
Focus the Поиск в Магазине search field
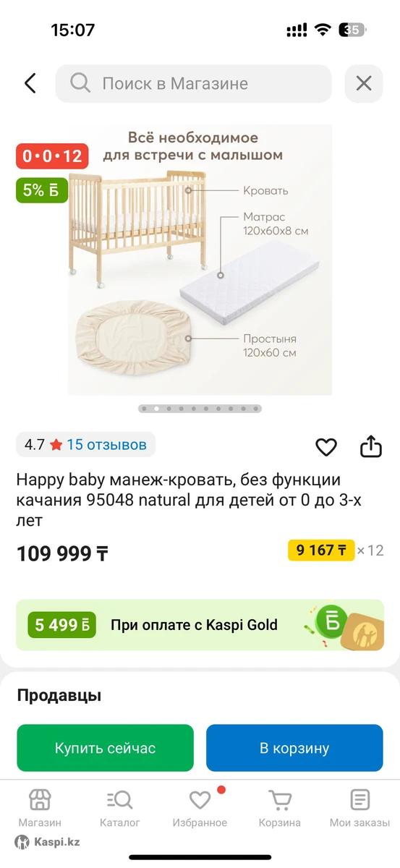click(194, 83)
